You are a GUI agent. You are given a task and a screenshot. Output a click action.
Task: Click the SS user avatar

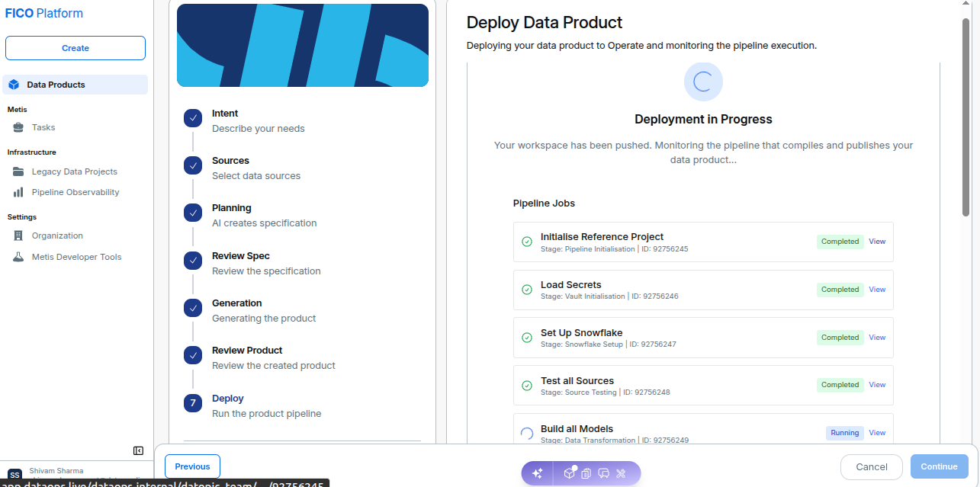pos(14,476)
